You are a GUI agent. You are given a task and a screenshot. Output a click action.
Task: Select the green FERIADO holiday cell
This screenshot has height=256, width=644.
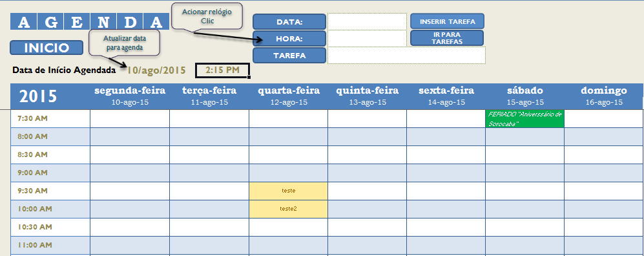point(525,118)
